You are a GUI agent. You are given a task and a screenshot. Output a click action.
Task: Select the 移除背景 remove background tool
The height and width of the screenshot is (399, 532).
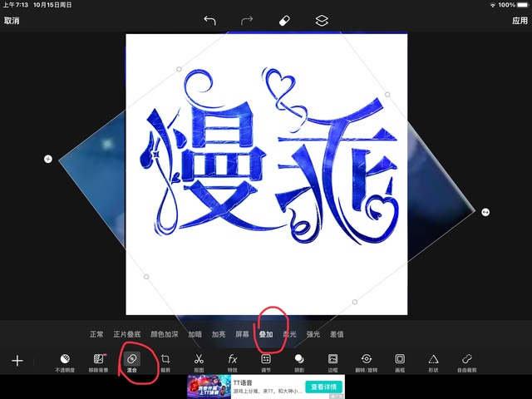click(99, 362)
